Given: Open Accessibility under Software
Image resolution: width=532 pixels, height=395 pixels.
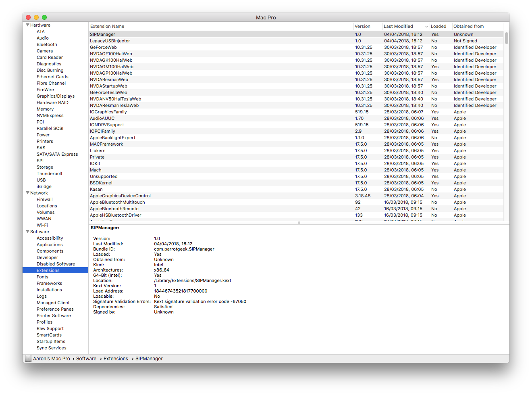Looking at the screenshot, I should click(50, 238).
